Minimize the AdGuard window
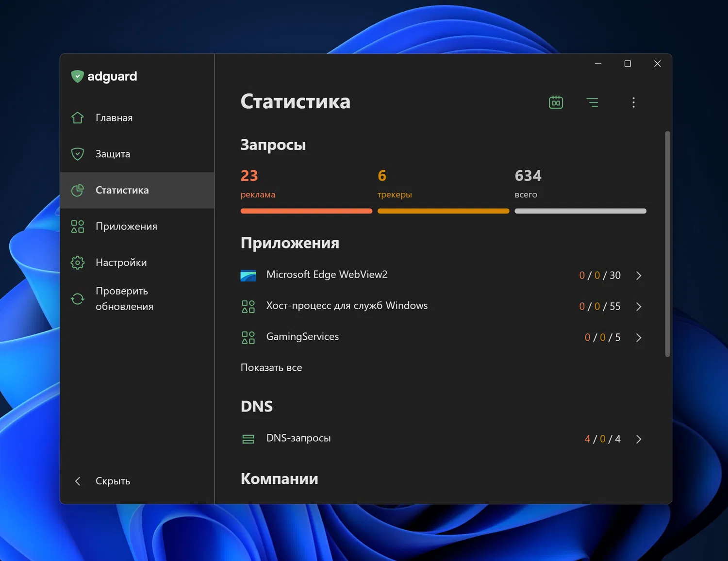The height and width of the screenshot is (561, 728). (598, 64)
